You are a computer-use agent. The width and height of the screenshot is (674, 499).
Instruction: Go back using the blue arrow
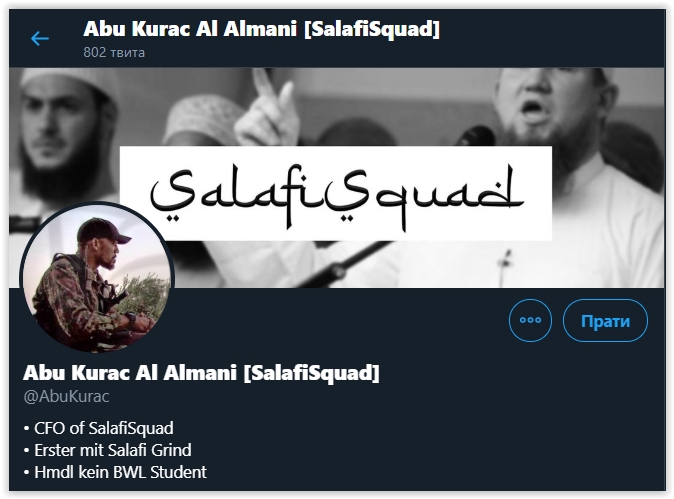coord(40,38)
